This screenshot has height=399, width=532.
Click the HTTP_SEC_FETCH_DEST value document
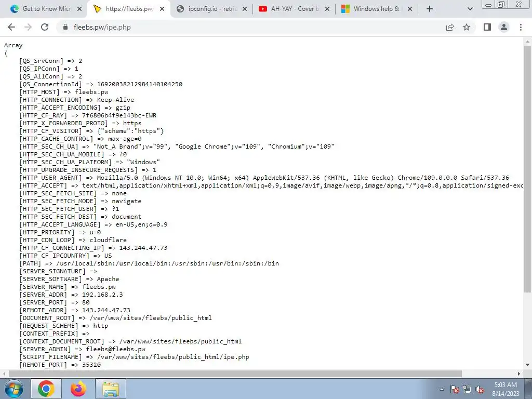(x=127, y=217)
